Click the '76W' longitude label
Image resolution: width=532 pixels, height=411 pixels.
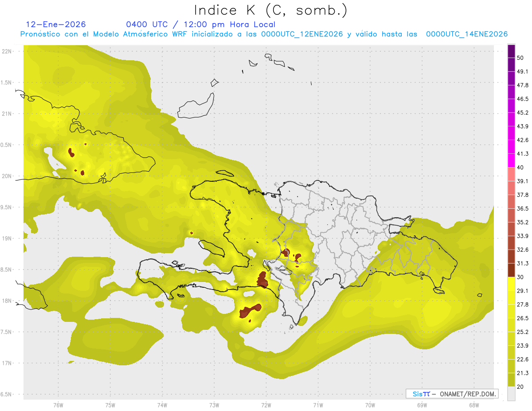coord(58,405)
